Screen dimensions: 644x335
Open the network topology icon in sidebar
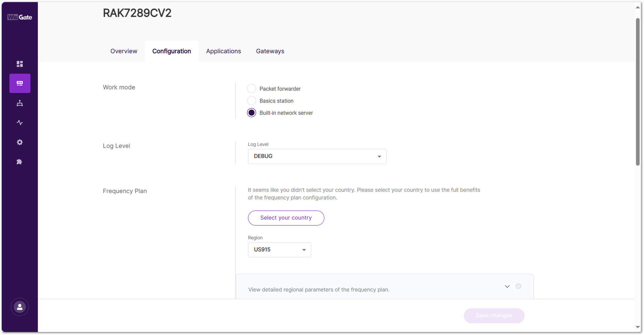[x=20, y=103]
